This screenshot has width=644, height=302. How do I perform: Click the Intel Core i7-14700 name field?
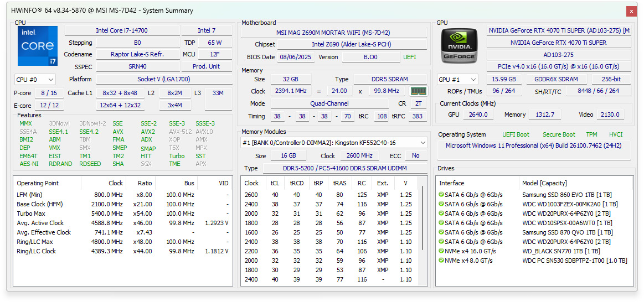coord(121,30)
